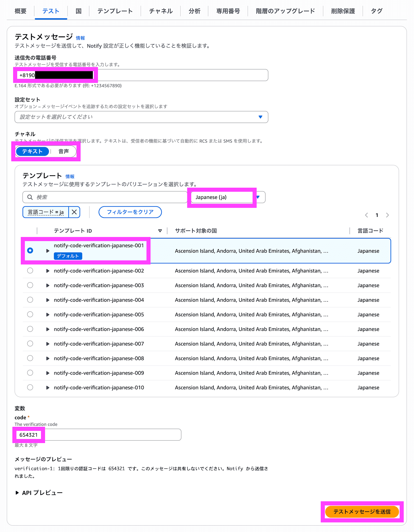Expand row notify-code-verification-japanese-004
This screenshot has height=532, width=414.
point(48,300)
